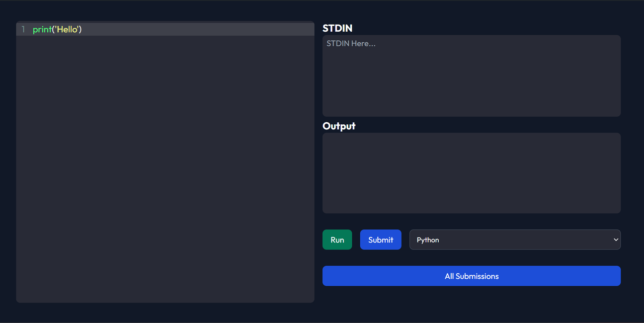Place the cursor in the print('Hello') code line

(57, 29)
